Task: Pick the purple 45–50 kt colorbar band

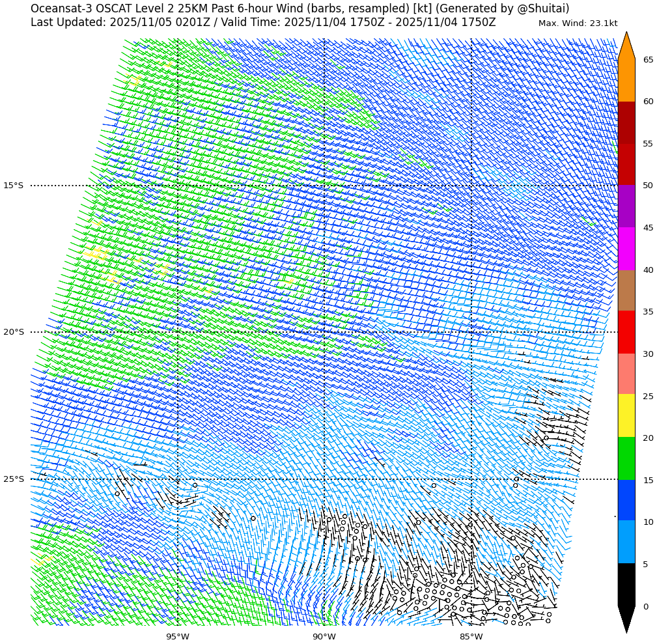Action: [x=626, y=206]
